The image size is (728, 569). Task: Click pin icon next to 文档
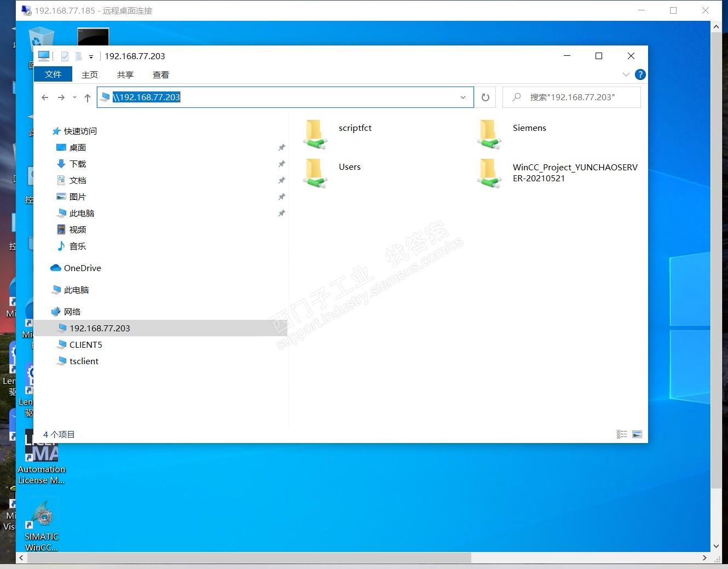click(281, 180)
